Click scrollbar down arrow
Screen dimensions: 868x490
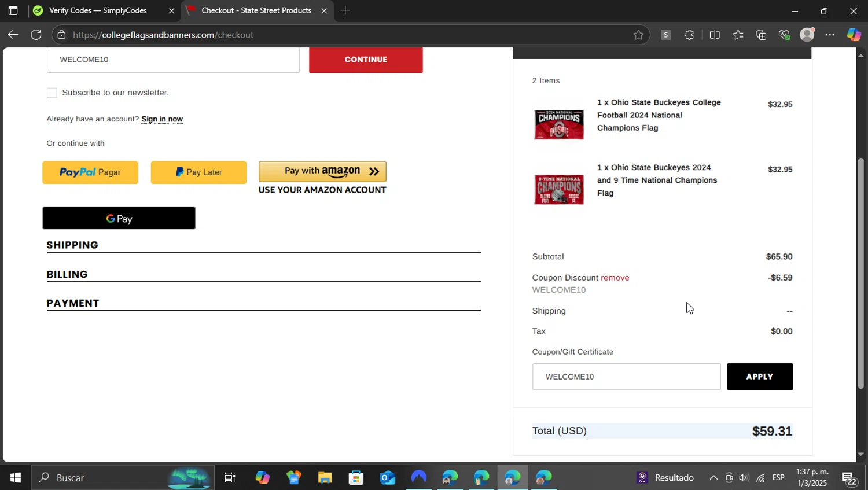pos(861,455)
